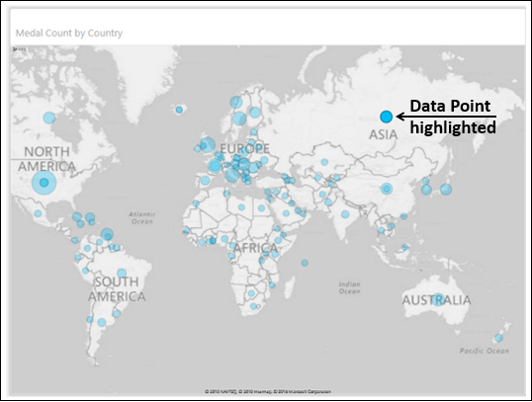Select the India data point bubble
Screen dimensions: 532x402
tap(345, 214)
